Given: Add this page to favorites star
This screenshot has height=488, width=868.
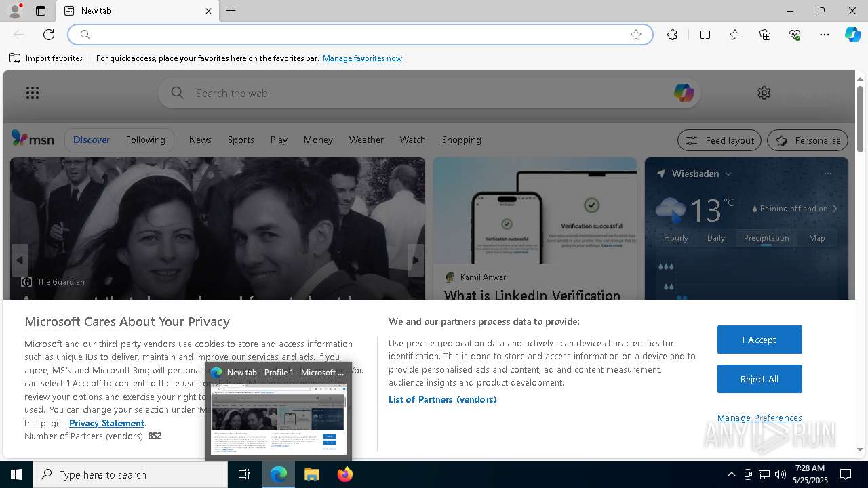Looking at the screenshot, I should click(636, 35).
